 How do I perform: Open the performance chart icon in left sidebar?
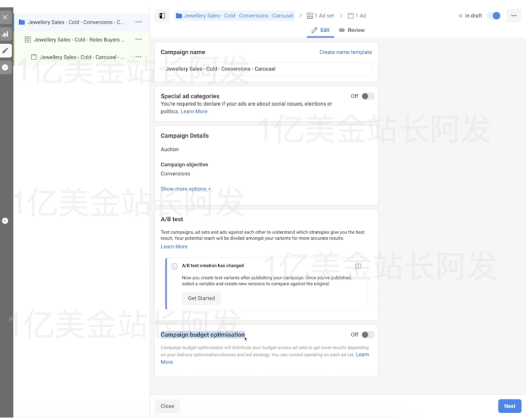click(x=5, y=34)
